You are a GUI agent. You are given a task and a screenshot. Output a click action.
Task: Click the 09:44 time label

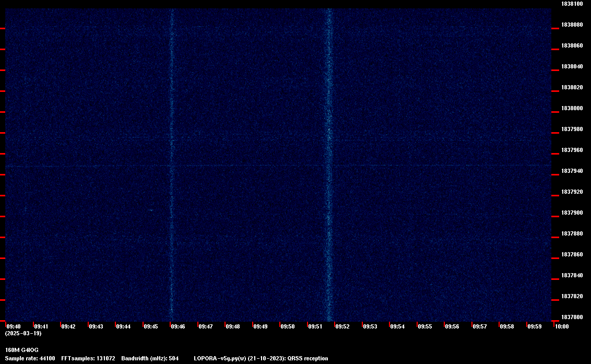(123, 326)
